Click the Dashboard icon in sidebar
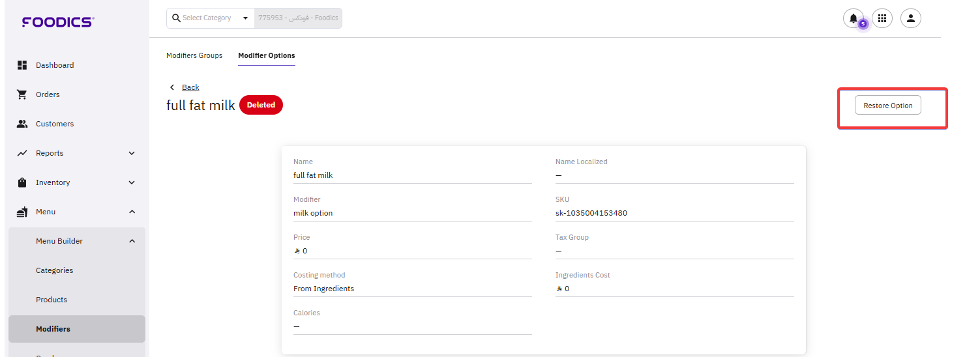This screenshot has width=980, height=357. pyautogui.click(x=22, y=65)
